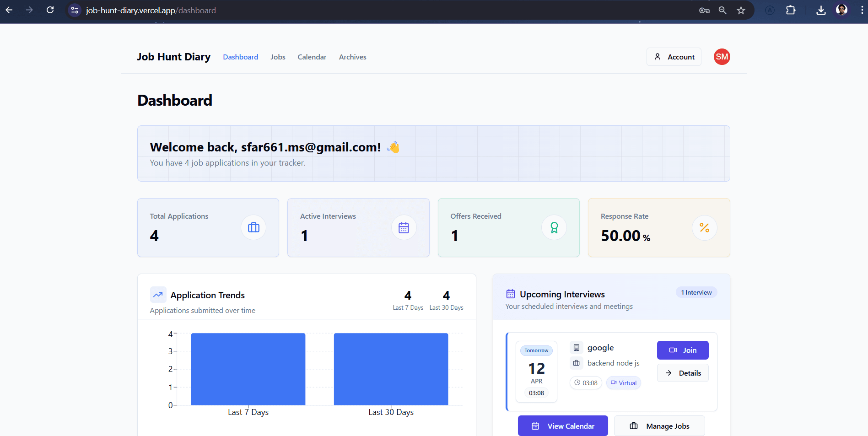Click the award ribbon icon in Offers Received

click(x=554, y=227)
